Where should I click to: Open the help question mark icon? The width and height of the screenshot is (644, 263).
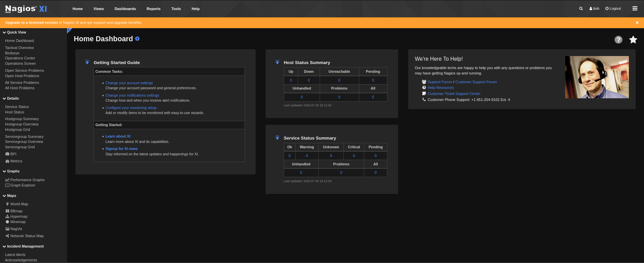(x=619, y=40)
